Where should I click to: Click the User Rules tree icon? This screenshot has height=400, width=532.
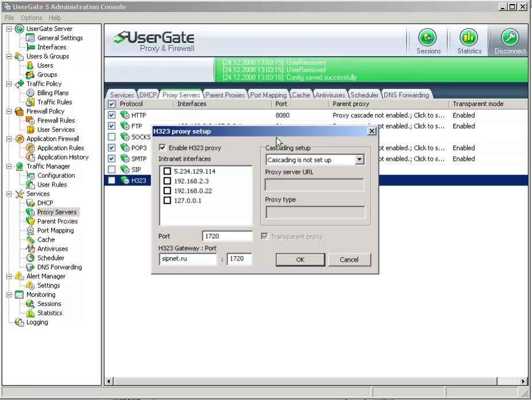(30, 185)
